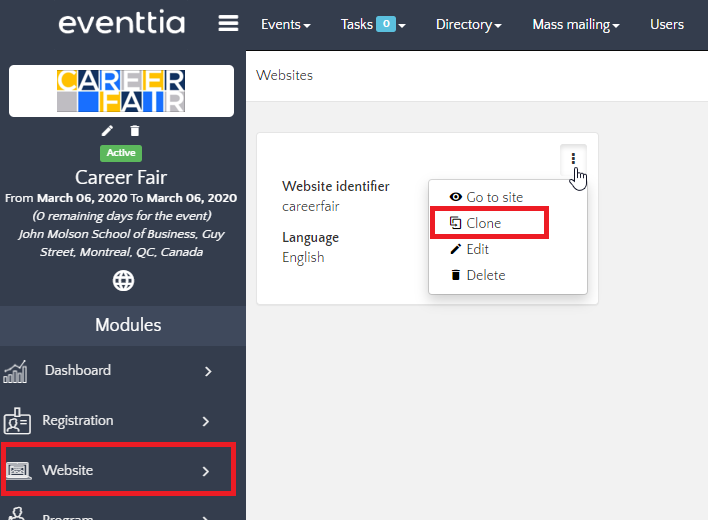The image size is (708, 520).
Task: Click the Registration badge icon
Action: pyautogui.click(x=16, y=421)
